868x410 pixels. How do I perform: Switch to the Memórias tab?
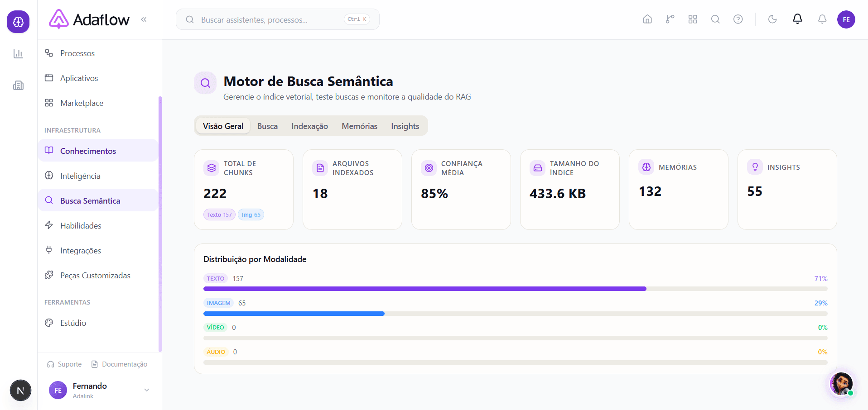coord(359,126)
